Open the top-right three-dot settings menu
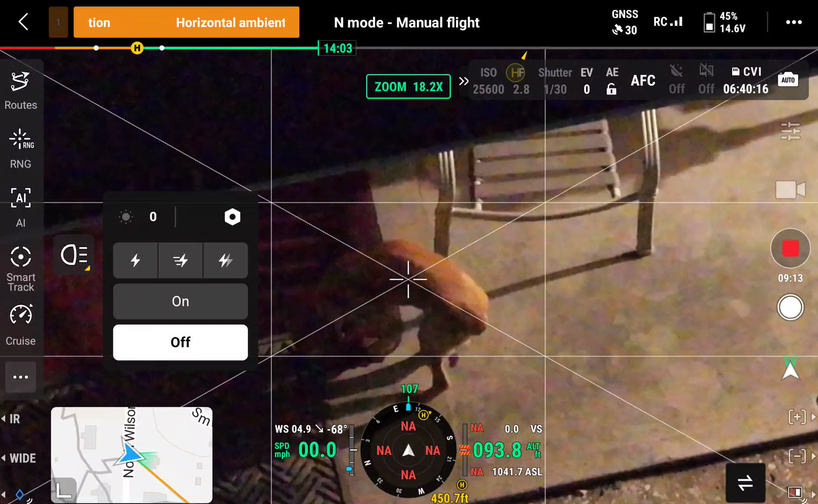The image size is (818, 504). 794,22
